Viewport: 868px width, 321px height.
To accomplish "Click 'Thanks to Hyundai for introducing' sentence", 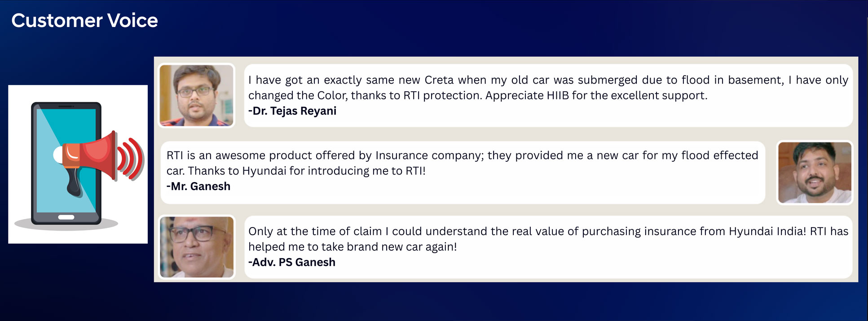I will click(307, 171).
